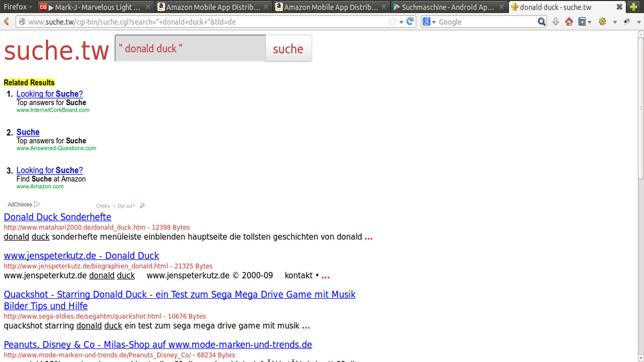
Task: Open a new tab with the green plus
Action: (x=634, y=7)
